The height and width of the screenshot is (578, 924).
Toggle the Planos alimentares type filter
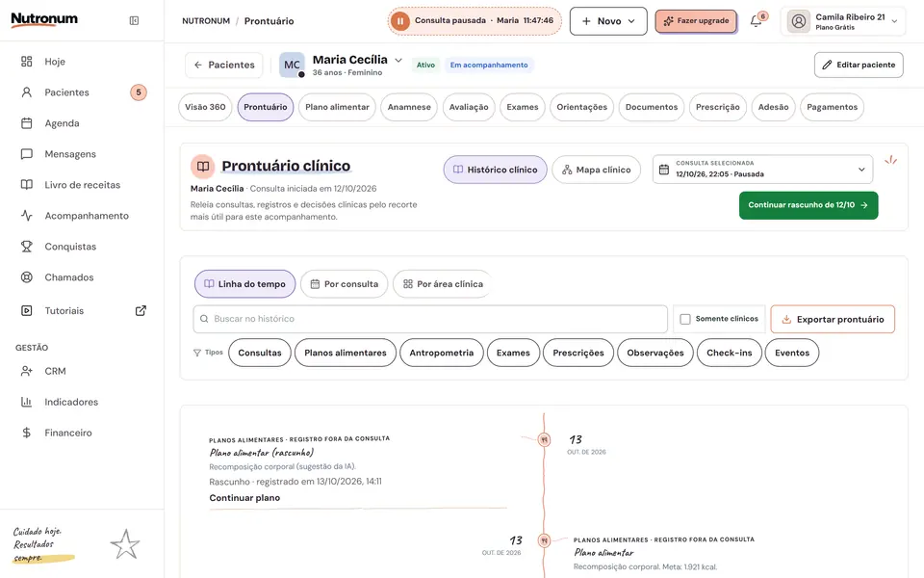click(346, 353)
